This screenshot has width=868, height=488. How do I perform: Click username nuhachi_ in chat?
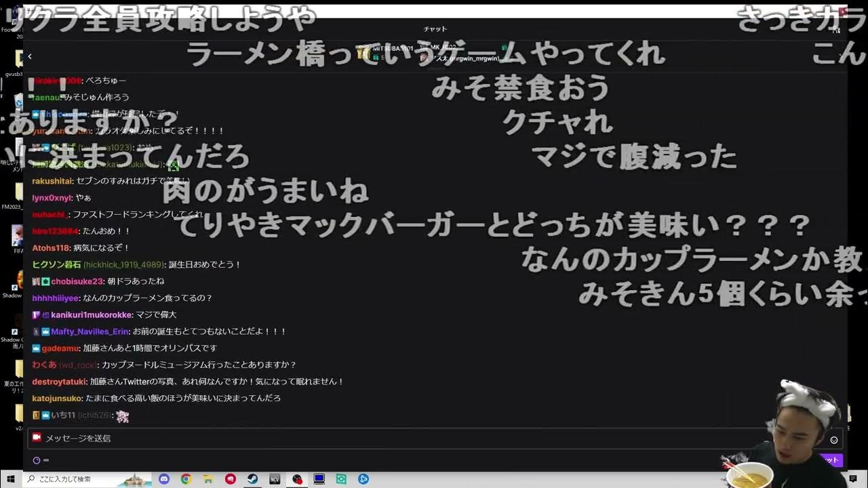(50, 214)
